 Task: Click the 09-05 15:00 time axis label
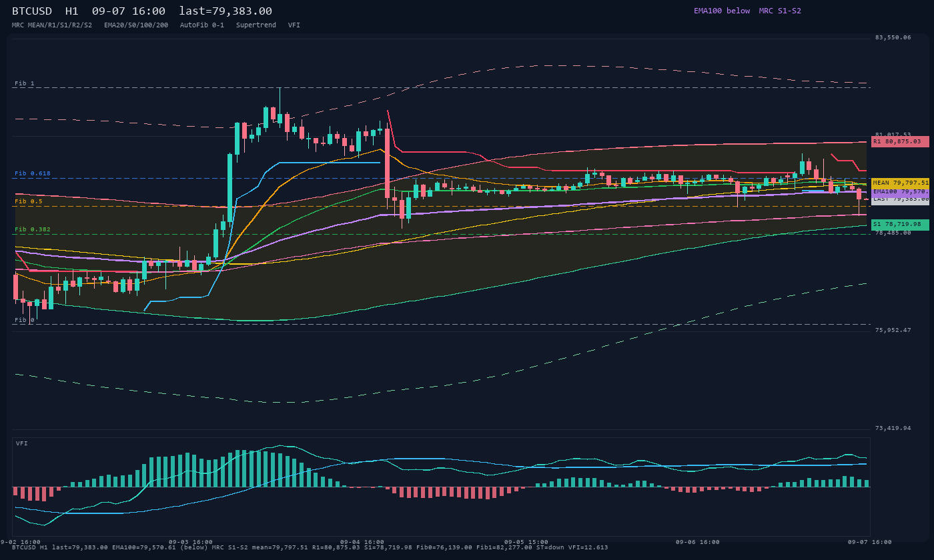pyautogui.click(x=526, y=542)
